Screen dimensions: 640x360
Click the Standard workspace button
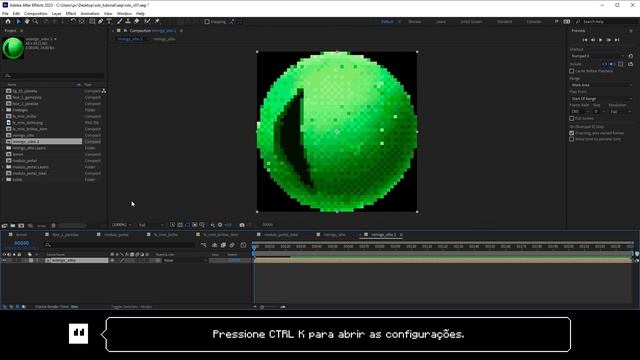(504, 22)
